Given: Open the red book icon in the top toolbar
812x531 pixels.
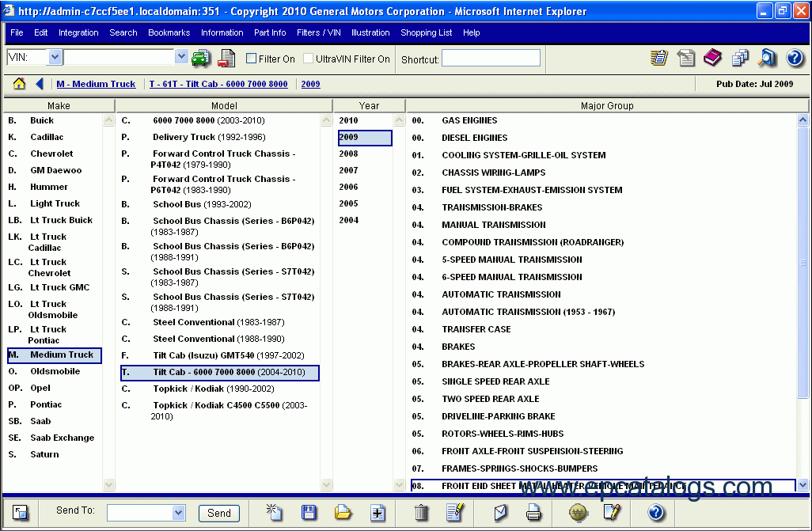Looking at the screenshot, I should (x=712, y=58).
